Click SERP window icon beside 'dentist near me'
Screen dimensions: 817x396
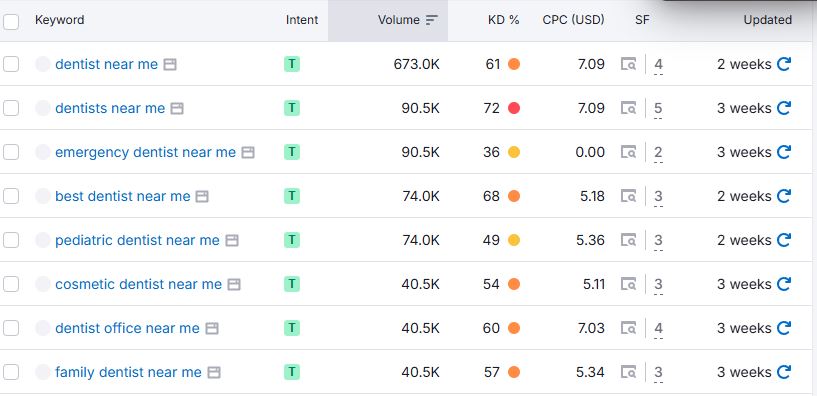coord(170,65)
